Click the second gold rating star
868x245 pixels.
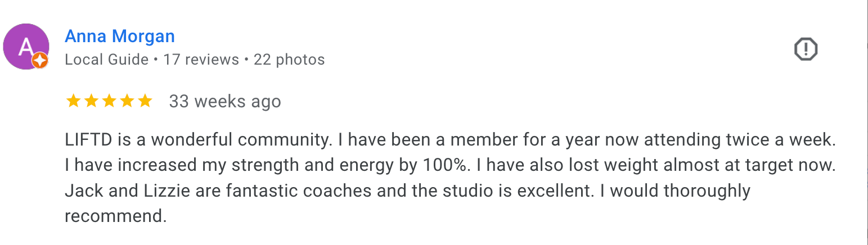91,101
